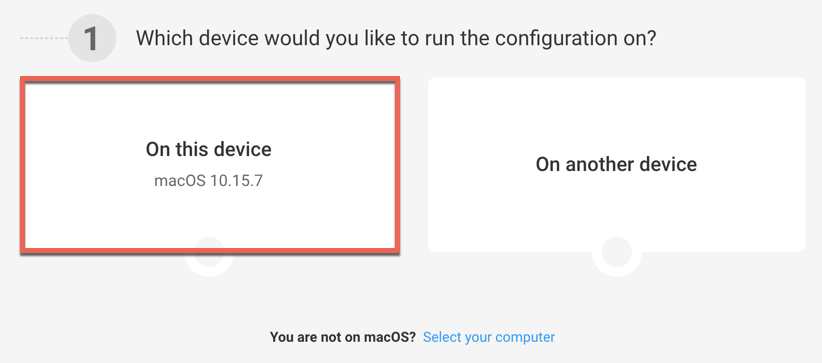Click the "On another device" title text
Image resolution: width=822 pixels, height=363 pixels.
click(616, 164)
